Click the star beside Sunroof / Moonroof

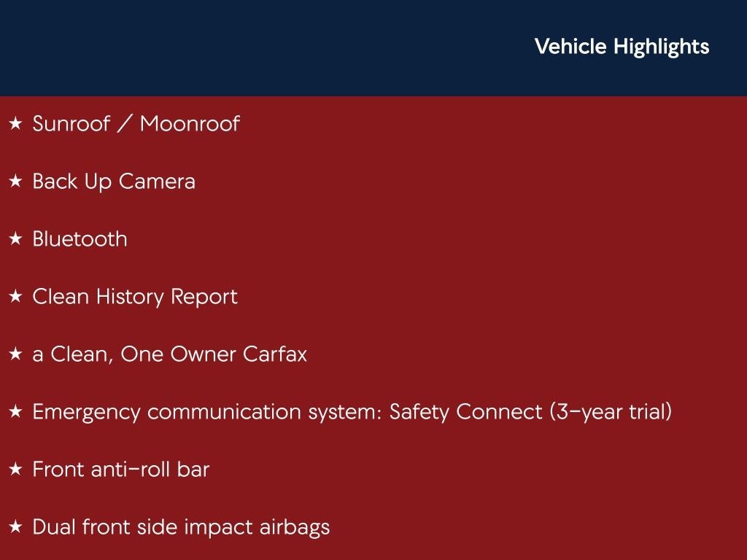[x=15, y=124]
